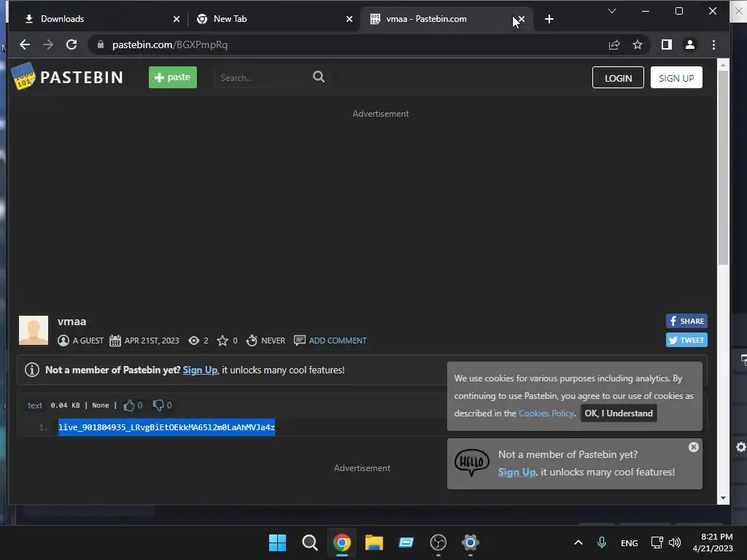
Task: Share this page via address bar icon
Action: pos(614,44)
